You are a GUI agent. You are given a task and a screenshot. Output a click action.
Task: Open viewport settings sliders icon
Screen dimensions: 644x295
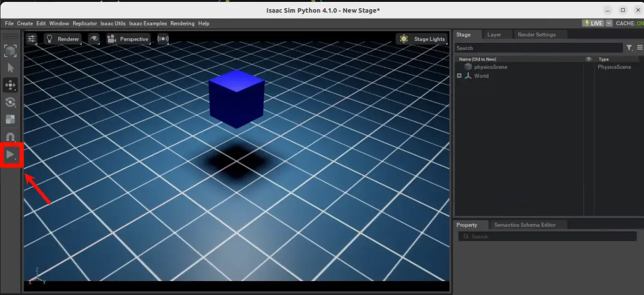[31, 39]
